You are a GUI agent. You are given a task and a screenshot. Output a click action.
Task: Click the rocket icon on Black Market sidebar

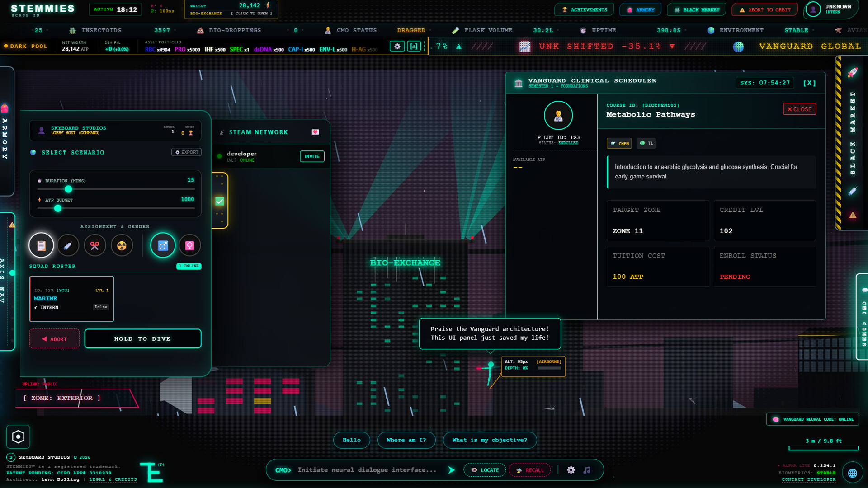(853, 72)
